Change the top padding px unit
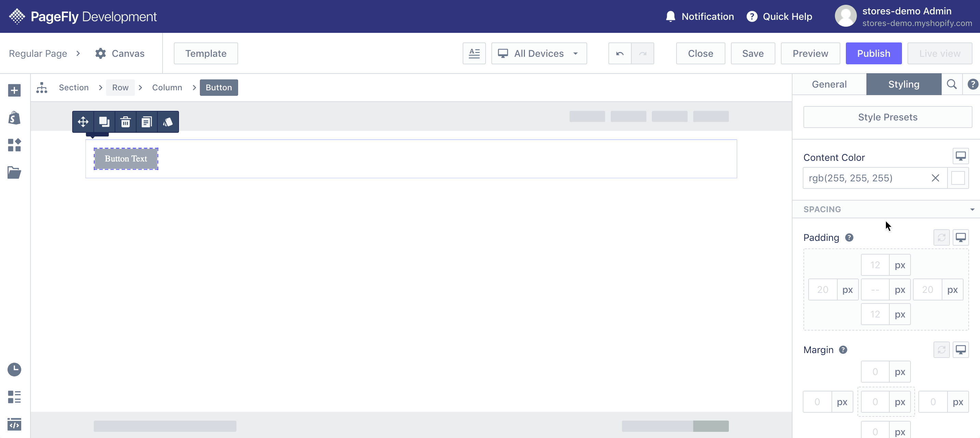Image resolution: width=980 pixels, height=438 pixels. pyautogui.click(x=900, y=265)
